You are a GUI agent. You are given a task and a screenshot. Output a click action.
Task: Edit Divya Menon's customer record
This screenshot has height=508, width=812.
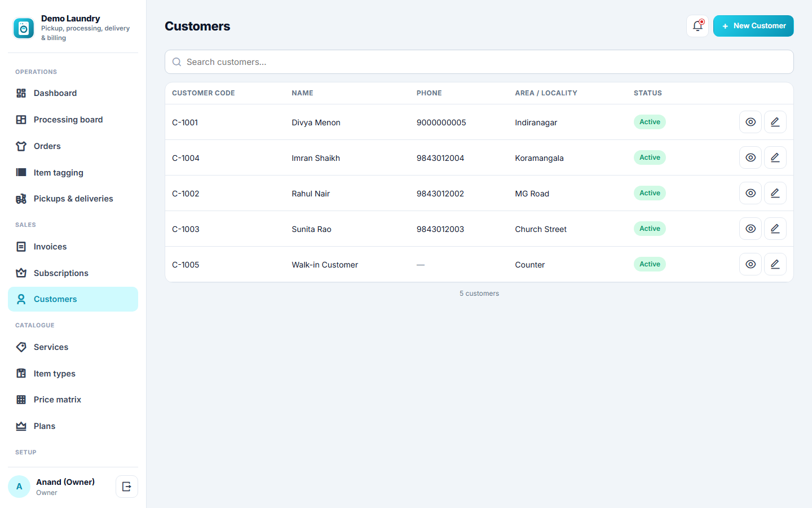775,122
